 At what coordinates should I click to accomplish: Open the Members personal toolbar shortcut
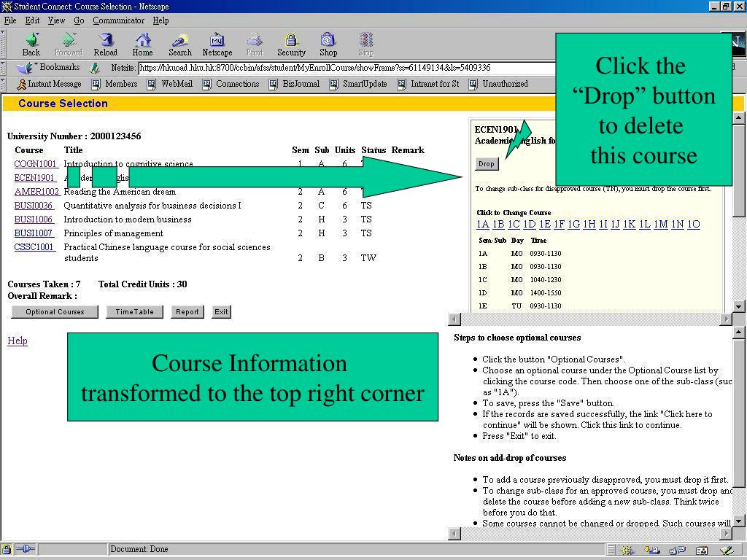pyautogui.click(x=115, y=84)
